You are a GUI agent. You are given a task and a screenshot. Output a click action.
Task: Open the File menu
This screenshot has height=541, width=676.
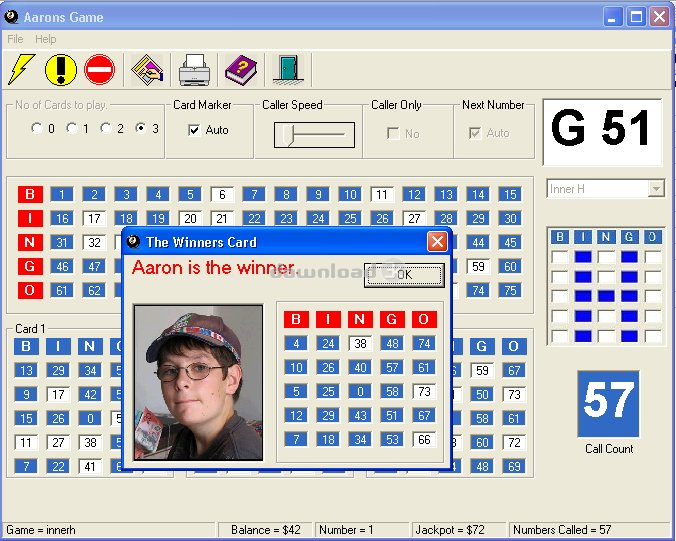tap(15, 39)
